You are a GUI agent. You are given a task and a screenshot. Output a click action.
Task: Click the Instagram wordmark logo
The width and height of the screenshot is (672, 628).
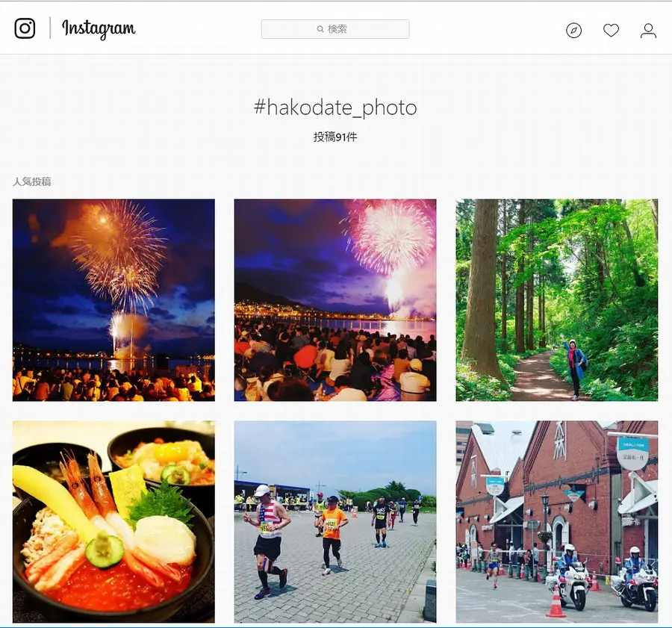(99, 28)
